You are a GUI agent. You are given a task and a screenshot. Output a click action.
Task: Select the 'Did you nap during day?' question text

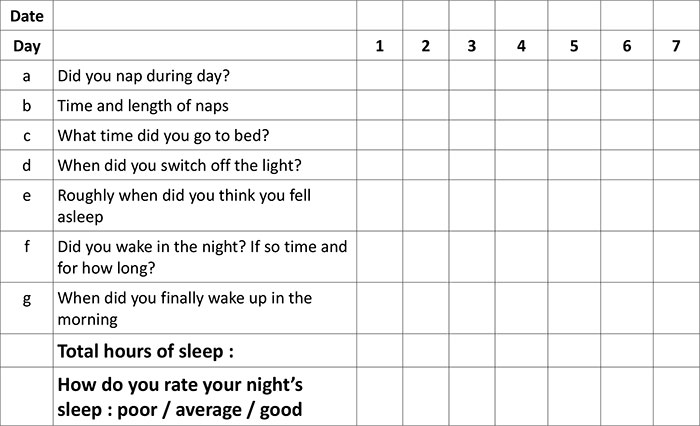tap(143, 76)
